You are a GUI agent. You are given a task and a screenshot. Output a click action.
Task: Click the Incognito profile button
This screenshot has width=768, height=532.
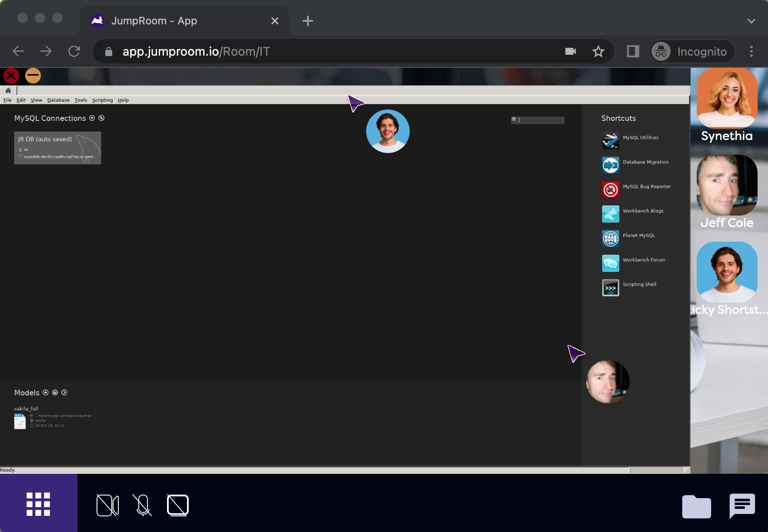click(x=692, y=51)
